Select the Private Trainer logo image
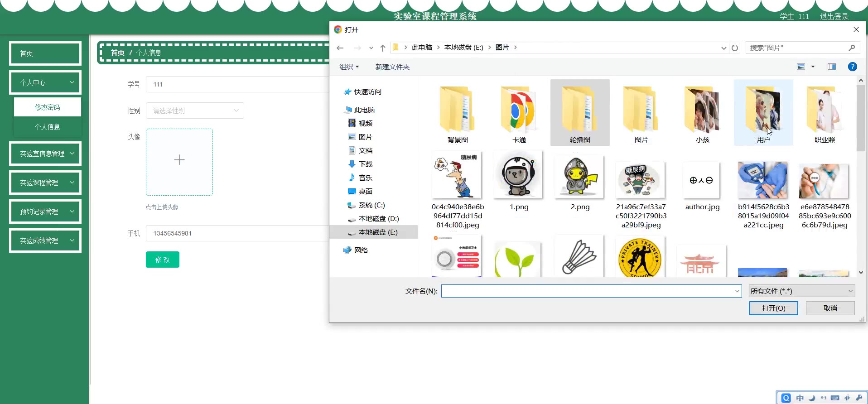Screen dimensions: 868x404 (641, 256)
